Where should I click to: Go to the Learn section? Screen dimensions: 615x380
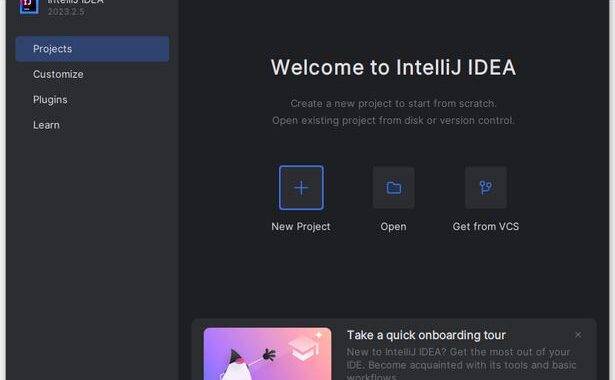tap(46, 125)
